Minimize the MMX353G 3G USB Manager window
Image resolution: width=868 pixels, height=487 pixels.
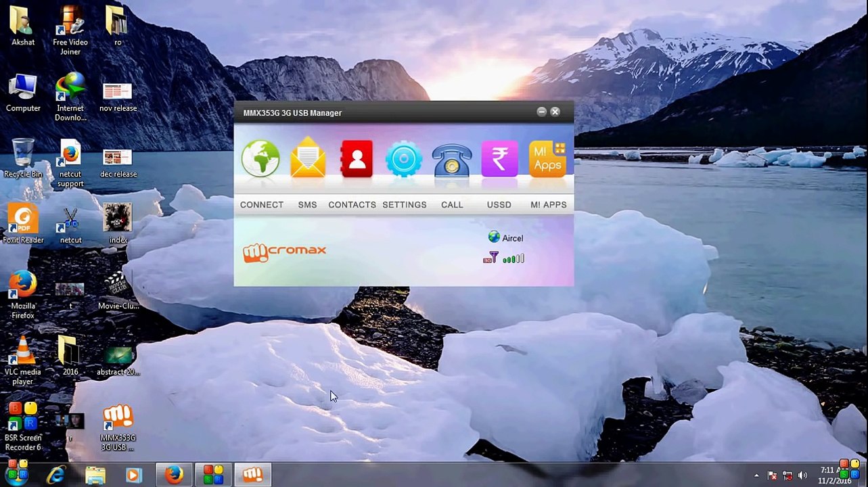click(541, 112)
